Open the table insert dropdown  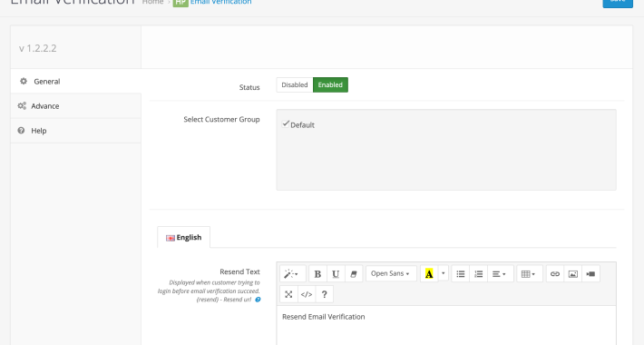(529, 274)
